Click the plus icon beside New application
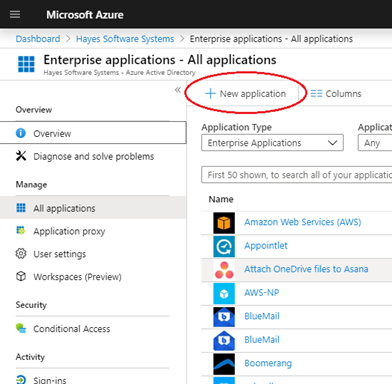392x385 pixels. [210, 93]
